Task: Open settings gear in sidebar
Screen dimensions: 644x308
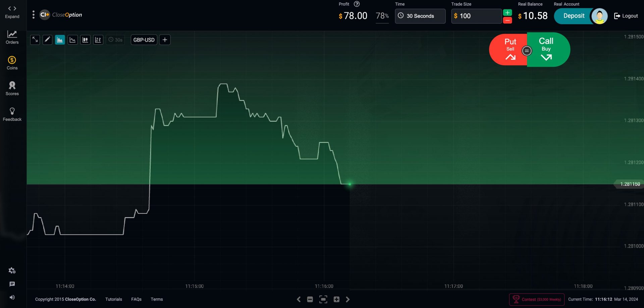Action: point(12,270)
